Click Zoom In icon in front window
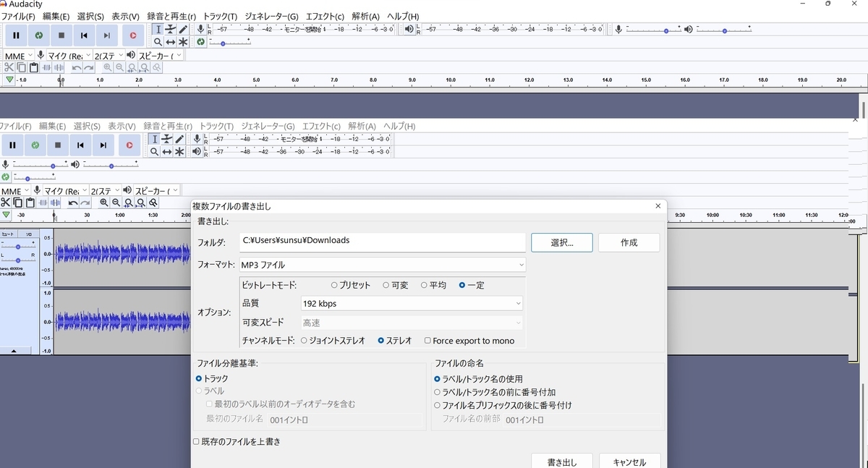Viewport: 868px width, 468px height. 104,203
